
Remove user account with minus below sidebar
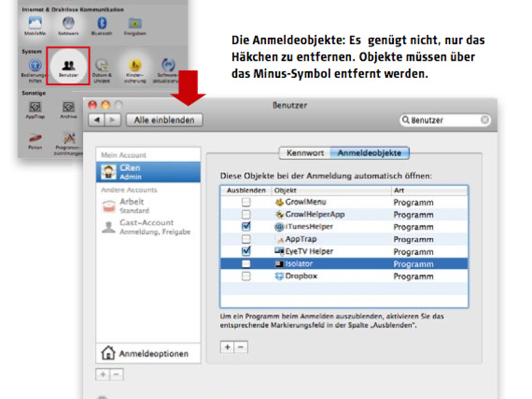click(x=116, y=375)
